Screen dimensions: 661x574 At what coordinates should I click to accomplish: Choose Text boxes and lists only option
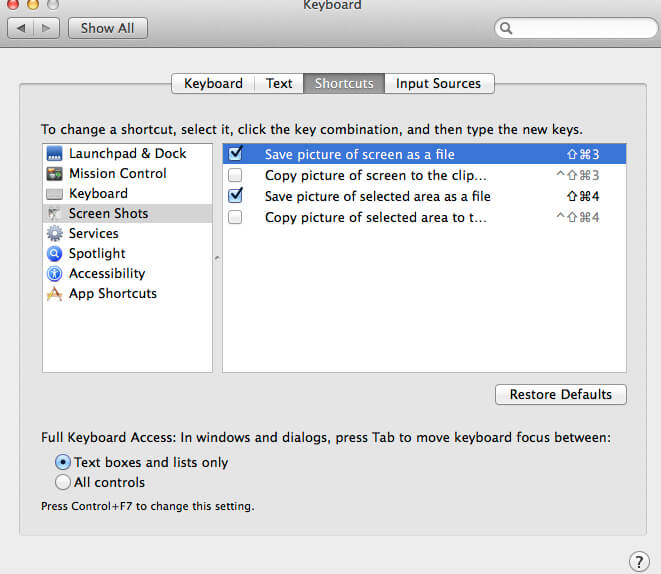(63, 463)
